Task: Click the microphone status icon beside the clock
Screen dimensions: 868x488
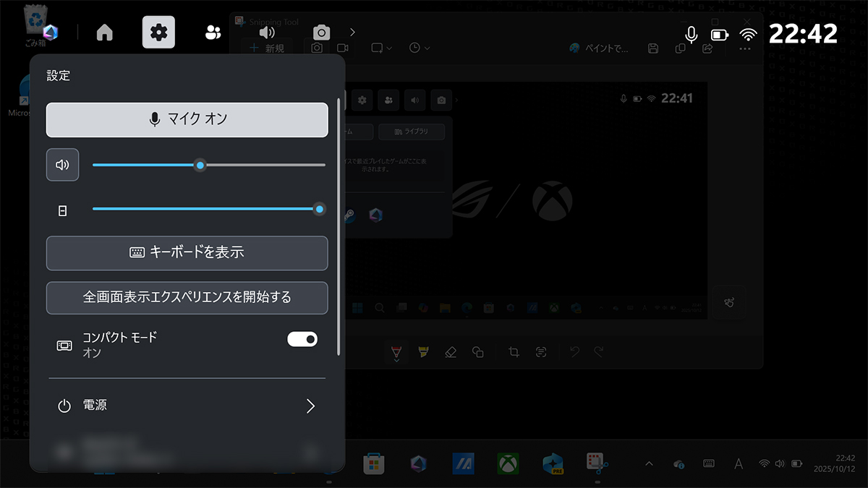Action: click(x=691, y=34)
